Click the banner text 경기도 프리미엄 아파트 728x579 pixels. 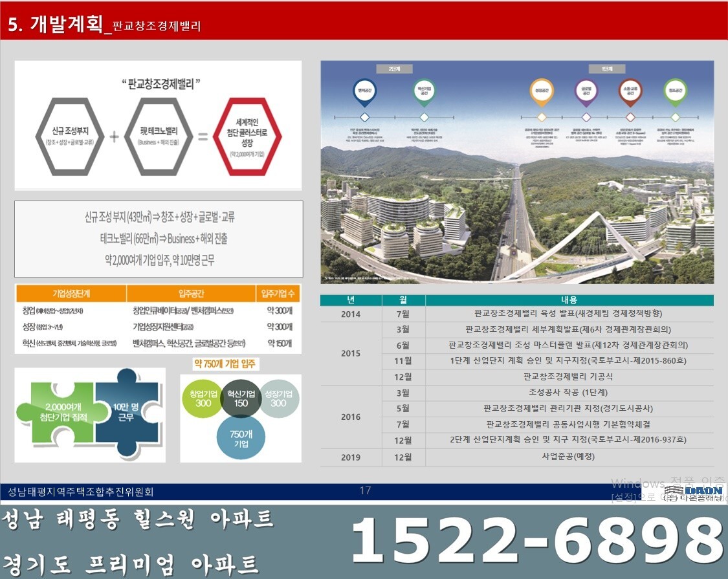131,564
